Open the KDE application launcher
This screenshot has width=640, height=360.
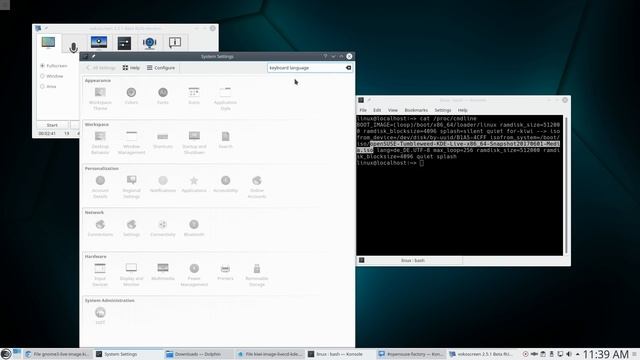6,354
